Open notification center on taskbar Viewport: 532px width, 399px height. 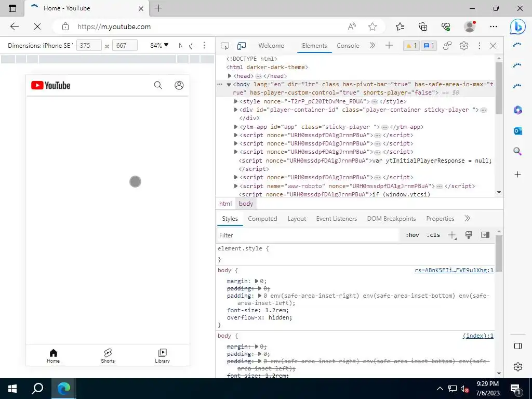click(x=516, y=389)
